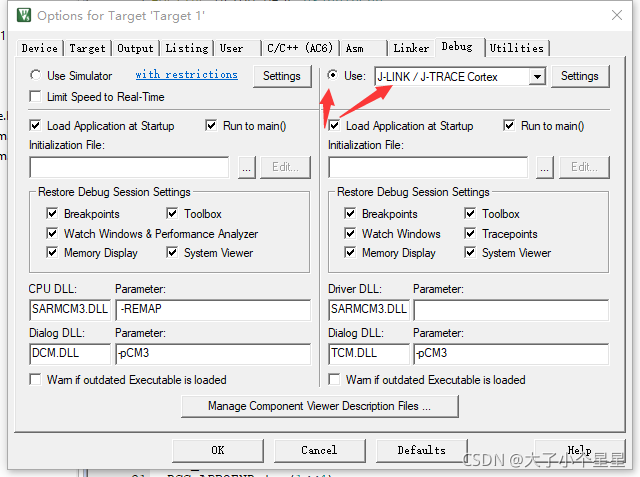Screen dimensions: 640x477
Task: Toggle J-LINK Run to main() checkbox
Action: click(x=509, y=126)
